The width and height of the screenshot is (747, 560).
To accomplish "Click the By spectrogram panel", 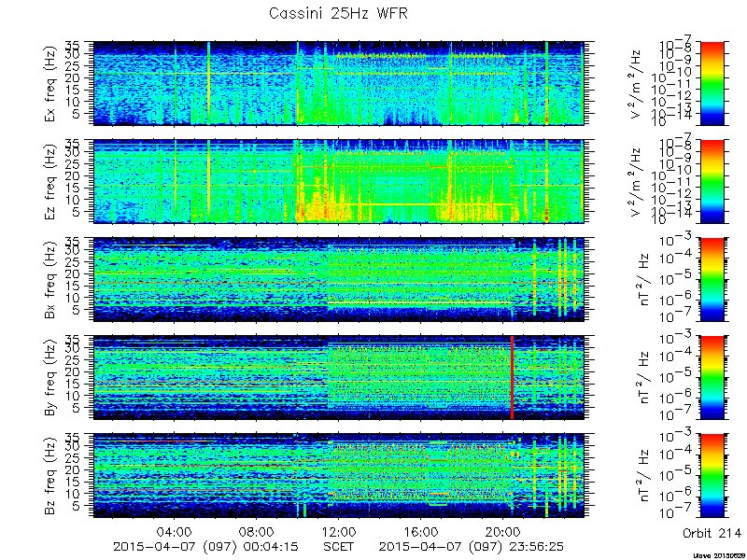I will tap(338, 378).
